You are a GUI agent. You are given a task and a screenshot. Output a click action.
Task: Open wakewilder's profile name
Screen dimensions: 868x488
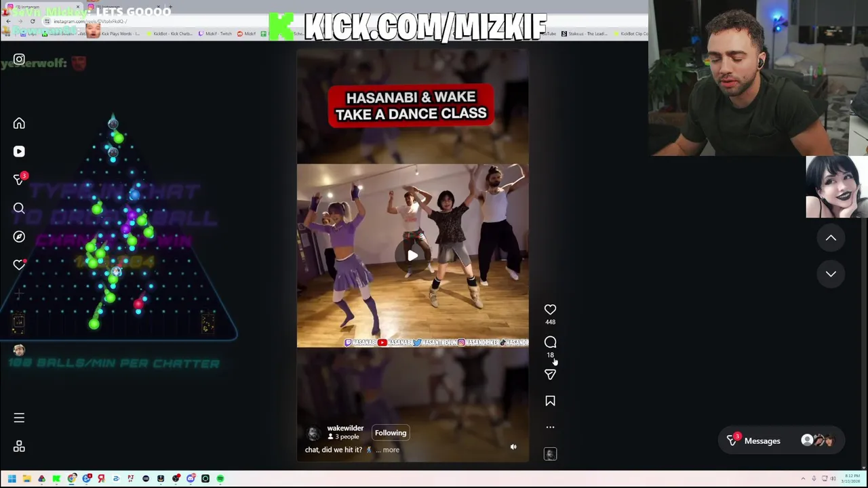[x=345, y=428]
